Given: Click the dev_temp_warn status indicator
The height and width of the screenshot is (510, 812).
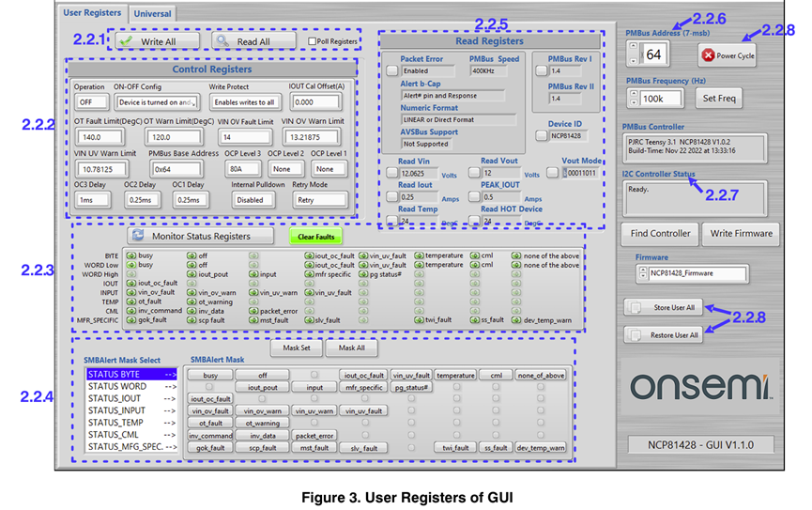Looking at the screenshot, I should 517,320.
